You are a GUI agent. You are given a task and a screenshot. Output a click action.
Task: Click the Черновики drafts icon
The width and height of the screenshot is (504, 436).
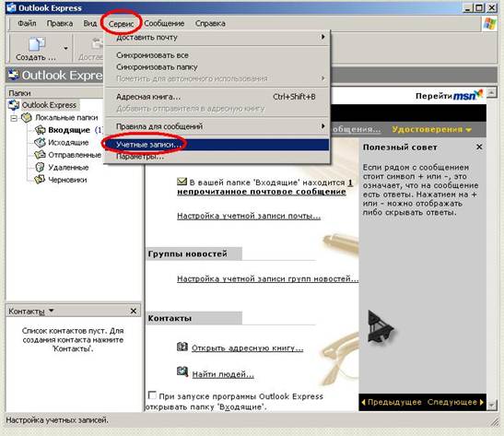40,180
